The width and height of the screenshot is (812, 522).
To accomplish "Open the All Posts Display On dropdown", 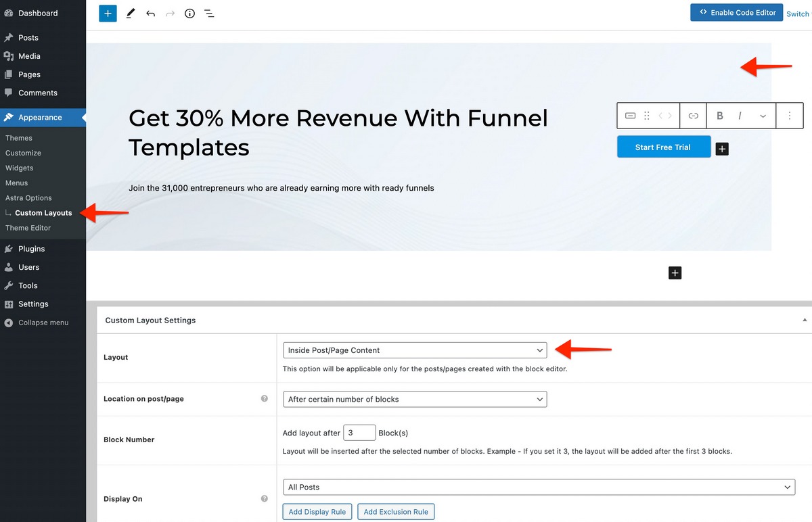I will pyautogui.click(x=539, y=487).
